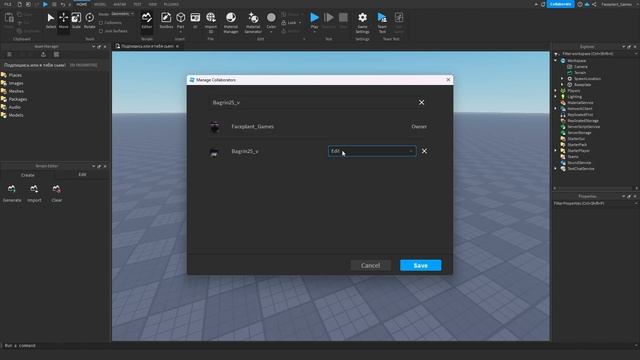Screen dimensions: 640x360
Task: Click the Asset Manager upload icon
Action: tap(43, 54)
